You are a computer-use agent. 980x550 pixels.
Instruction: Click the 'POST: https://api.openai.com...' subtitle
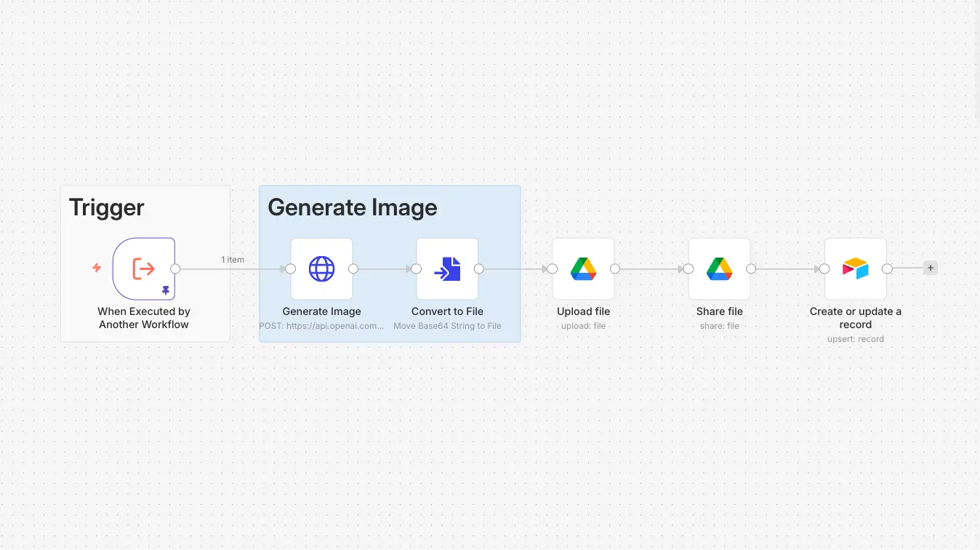click(x=321, y=326)
